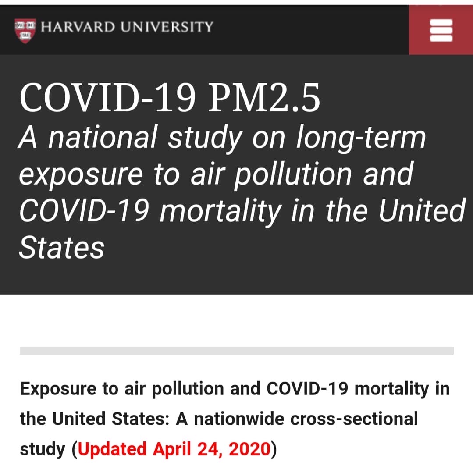Click the bold word "study" before the date

click(42, 449)
